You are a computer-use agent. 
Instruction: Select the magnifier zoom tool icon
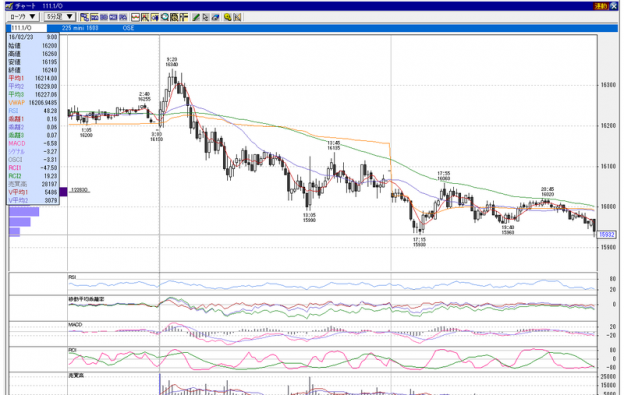165,17
